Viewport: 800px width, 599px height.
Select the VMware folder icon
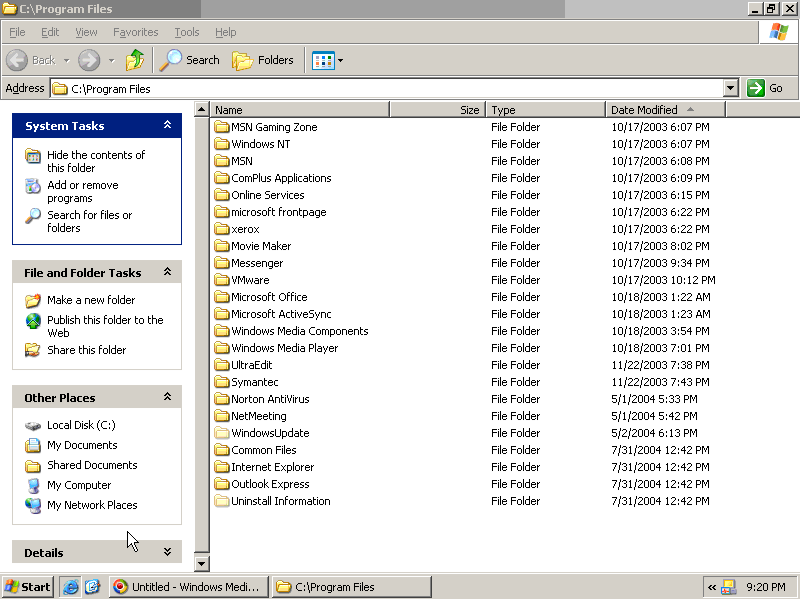click(221, 280)
